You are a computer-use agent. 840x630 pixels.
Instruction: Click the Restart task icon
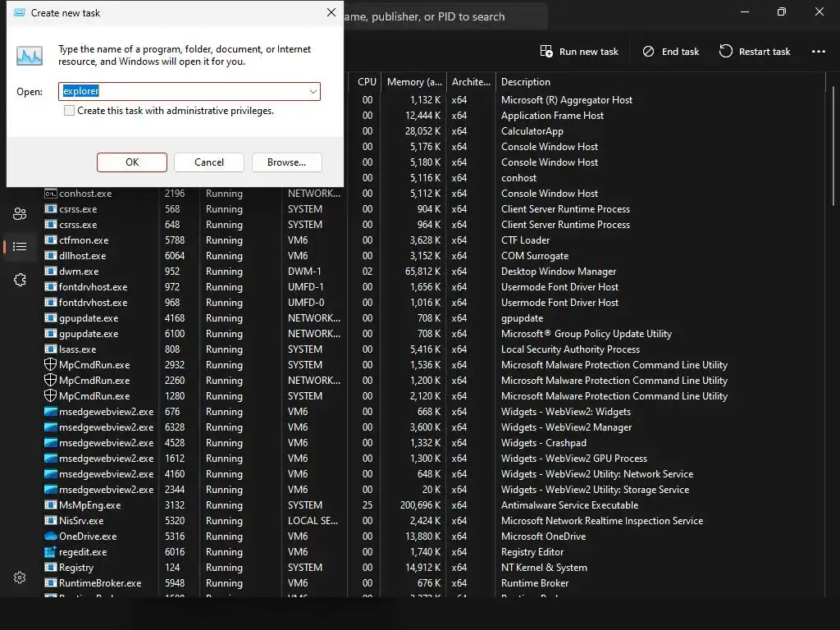tap(725, 52)
